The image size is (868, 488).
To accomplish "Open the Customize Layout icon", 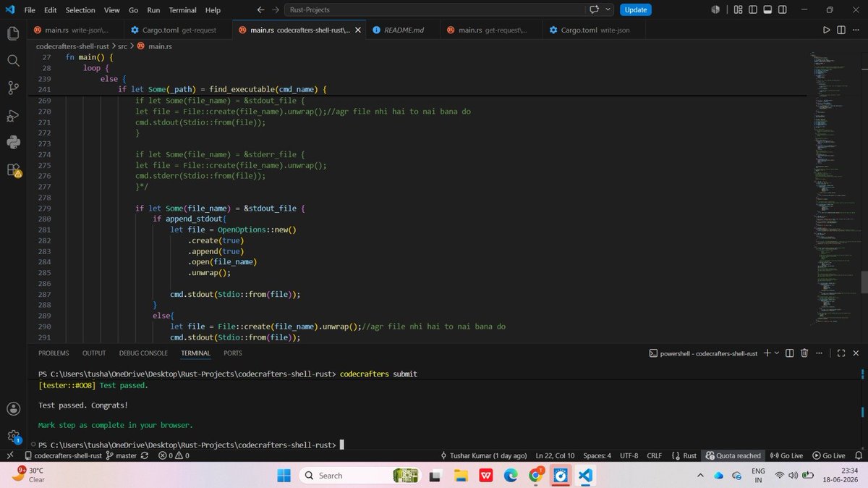I will [738, 10].
